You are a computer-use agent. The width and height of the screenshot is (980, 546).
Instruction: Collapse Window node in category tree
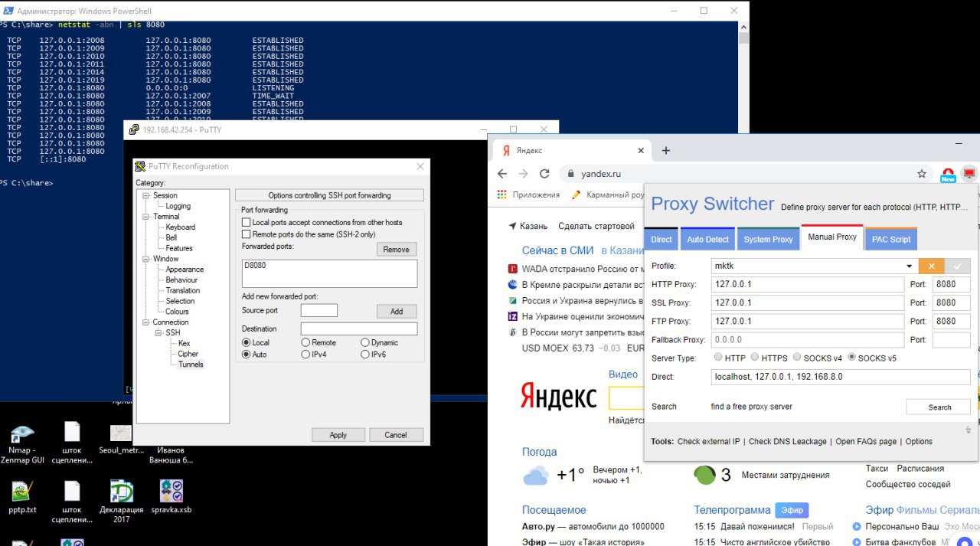click(x=146, y=259)
